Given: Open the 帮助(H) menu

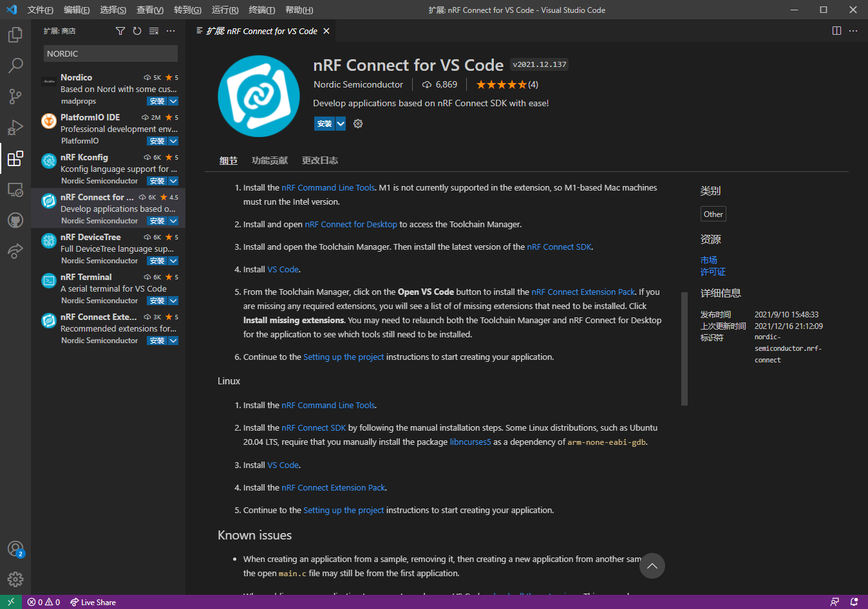Looking at the screenshot, I should tap(299, 10).
